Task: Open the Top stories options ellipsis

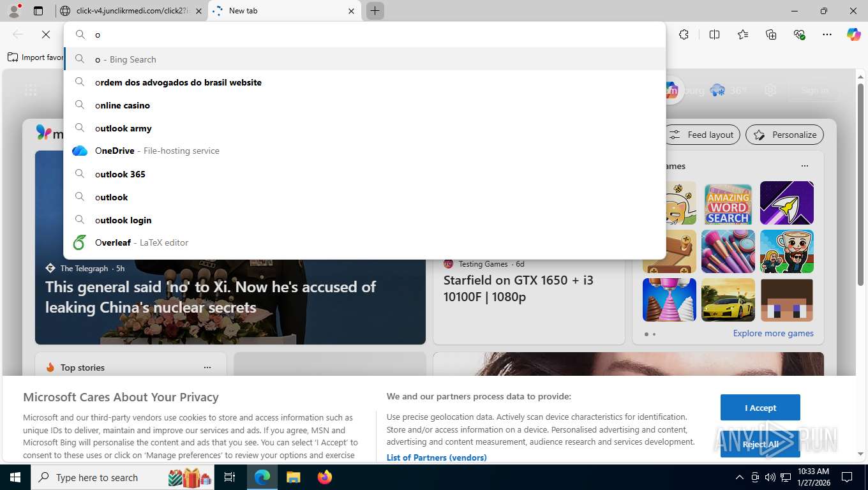Action: click(x=207, y=367)
